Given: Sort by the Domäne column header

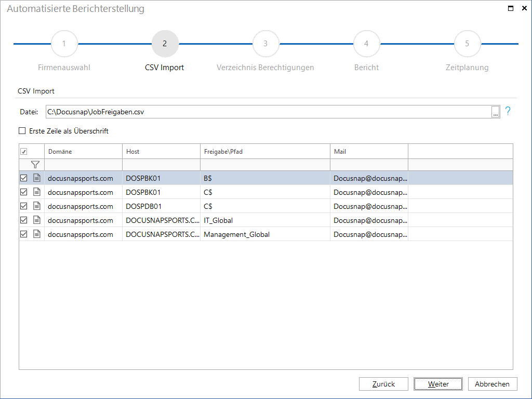Looking at the screenshot, I should click(x=84, y=151).
